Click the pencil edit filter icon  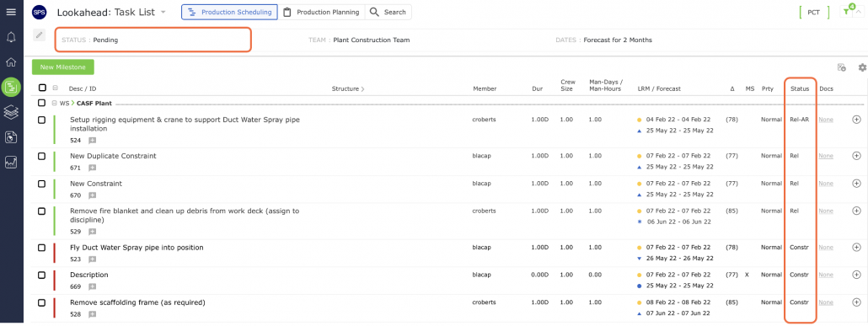pyautogui.click(x=39, y=35)
